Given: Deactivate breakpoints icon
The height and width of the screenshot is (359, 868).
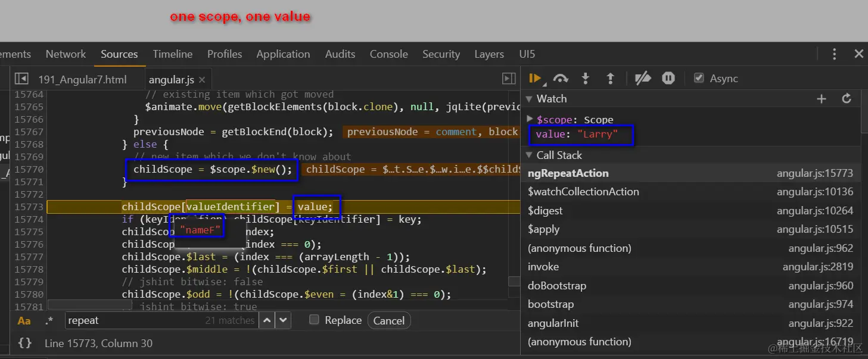Looking at the screenshot, I should (x=643, y=78).
